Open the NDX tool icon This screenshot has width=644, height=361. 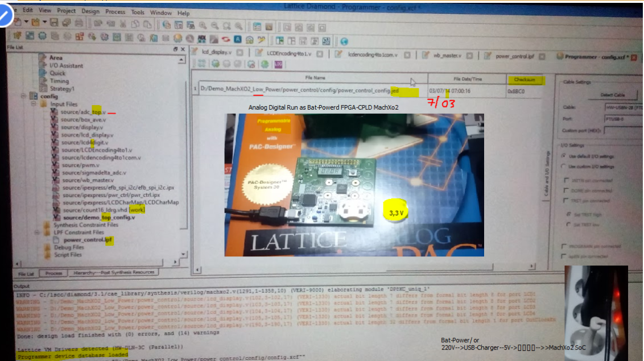click(201, 39)
